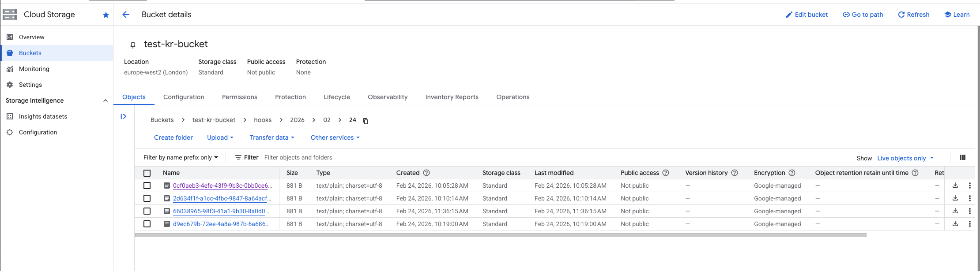Download the 0cf0aeb3 object
Viewport: 980px width, 271px height.
pos(955,186)
